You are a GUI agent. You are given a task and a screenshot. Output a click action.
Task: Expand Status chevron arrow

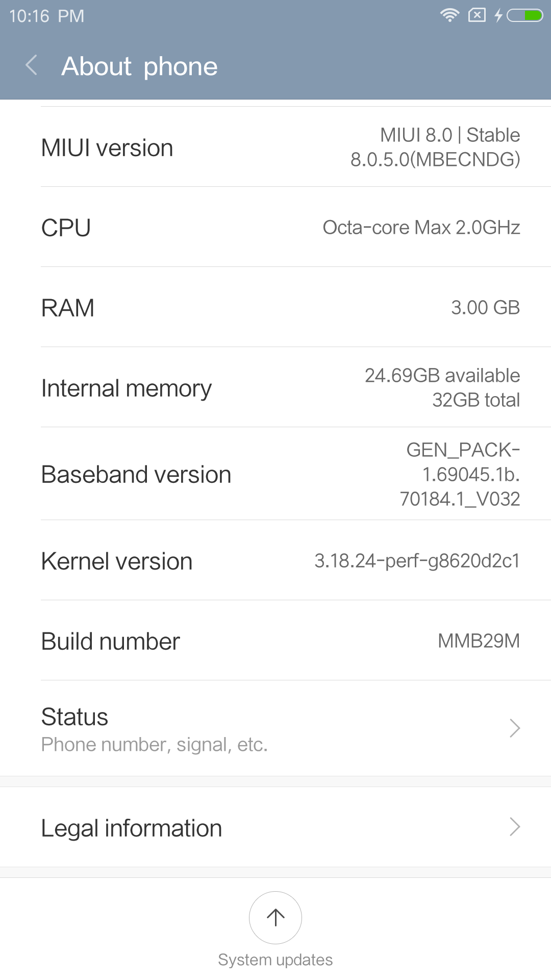[514, 728]
